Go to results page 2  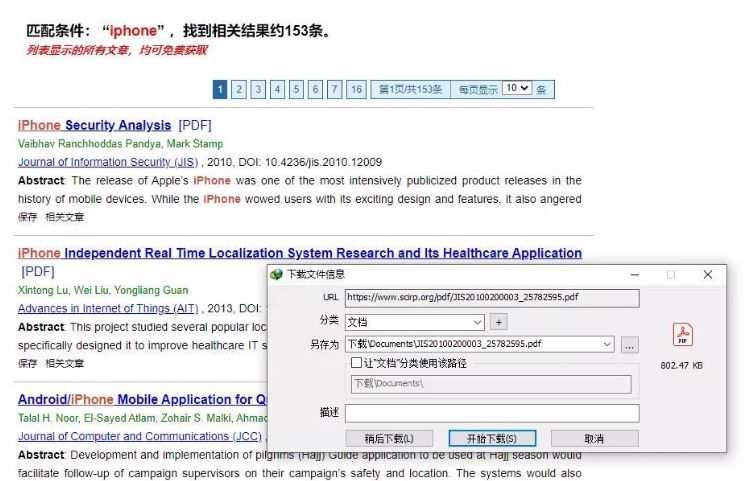click(x=239, y=89)
